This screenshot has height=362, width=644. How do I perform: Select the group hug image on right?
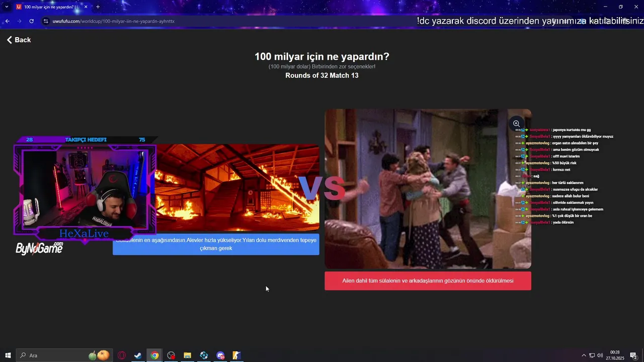(x=428, y=189)
